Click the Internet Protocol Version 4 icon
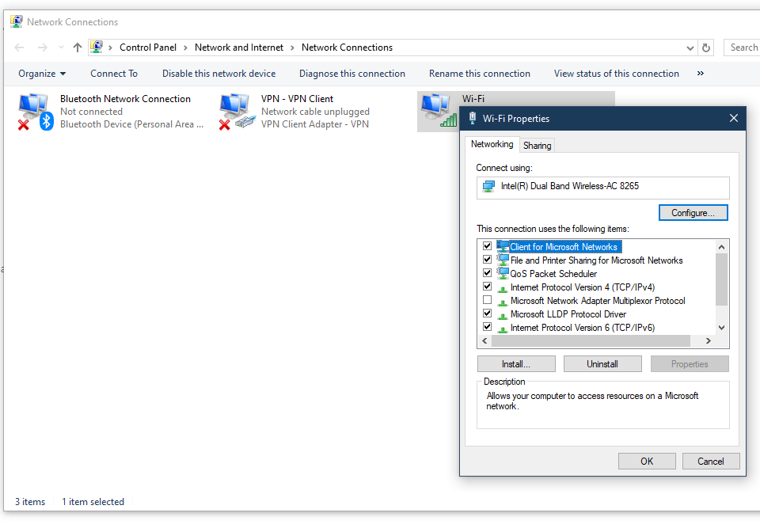Viewport: 760px width, 532px height. 503,288
